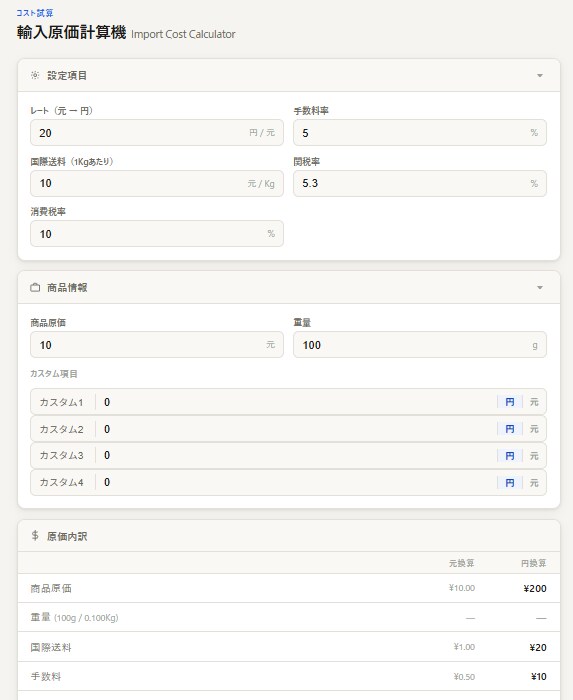Collapse the 商品情報 section with its arrow
Screen dimensions: 573x700
(x=540, y=288)
